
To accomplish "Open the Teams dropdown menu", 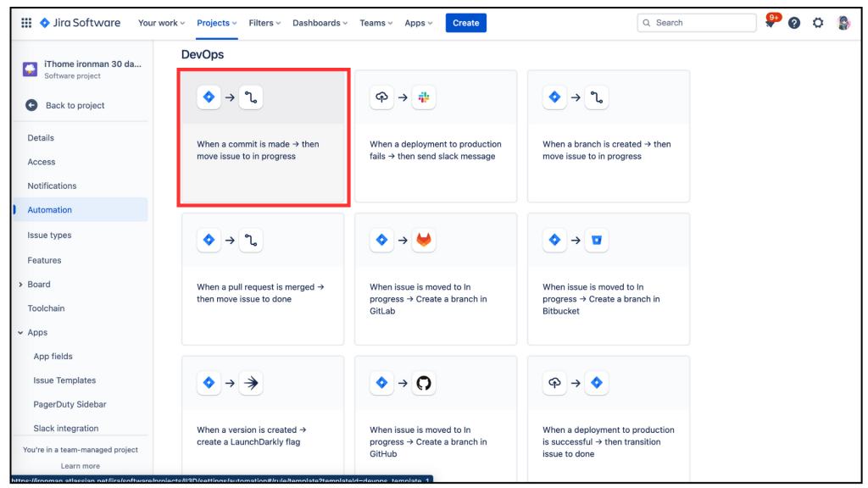I will (376, 23).
